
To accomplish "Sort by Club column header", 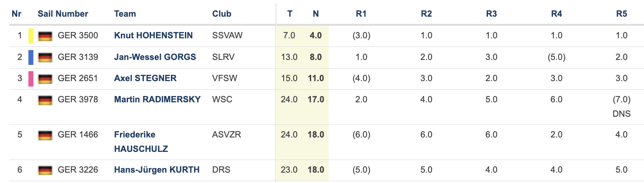I will [222, 14].
